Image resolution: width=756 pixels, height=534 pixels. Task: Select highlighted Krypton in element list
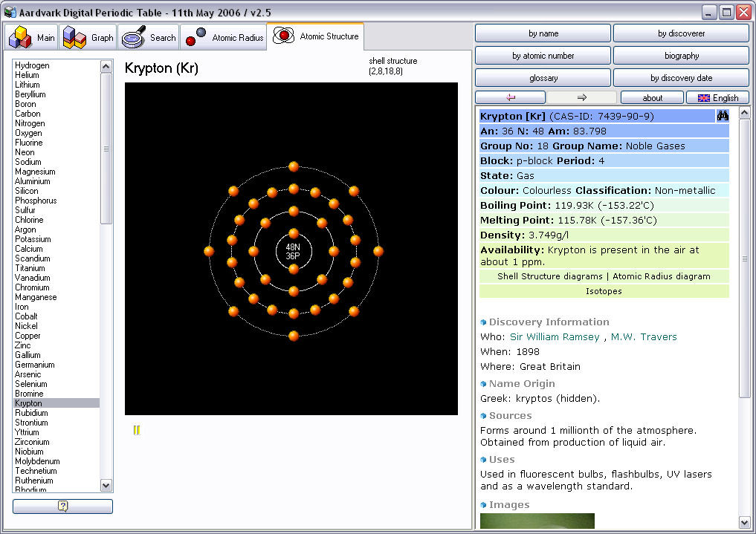click(x=56, y=403)
